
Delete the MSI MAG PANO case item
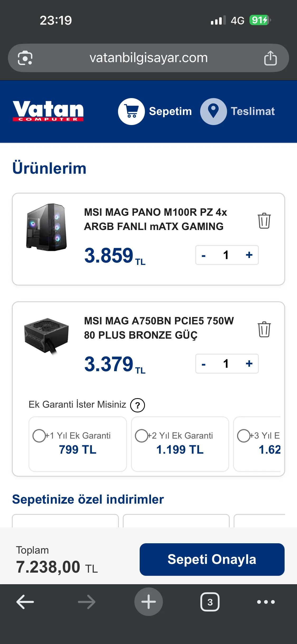[x=264, y=221]
